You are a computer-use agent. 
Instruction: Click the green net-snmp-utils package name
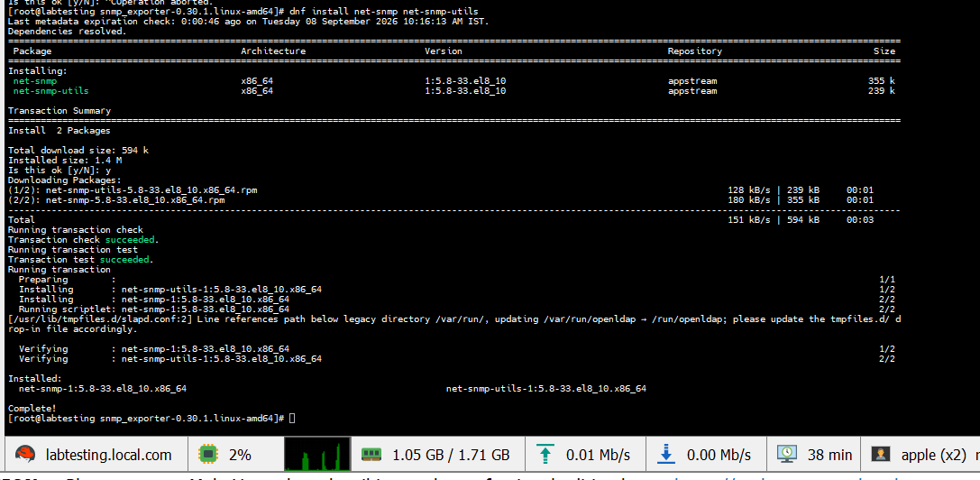click(51, 91)
